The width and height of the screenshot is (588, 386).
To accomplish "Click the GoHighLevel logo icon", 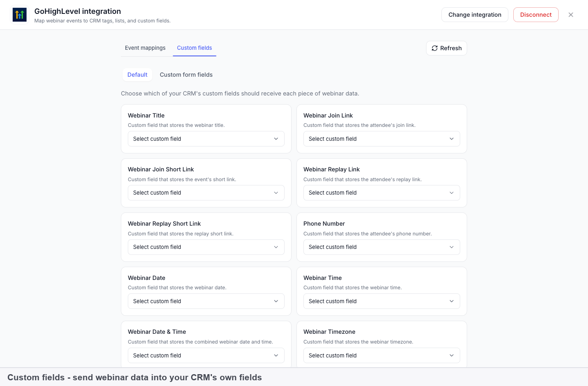I will click(20, 15).
